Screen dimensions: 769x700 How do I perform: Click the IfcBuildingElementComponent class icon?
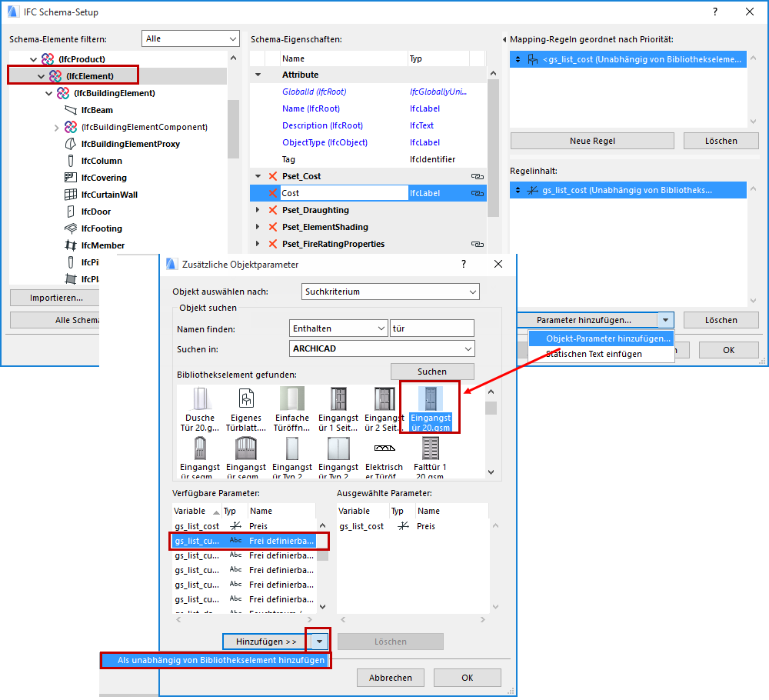click(71, 127)
